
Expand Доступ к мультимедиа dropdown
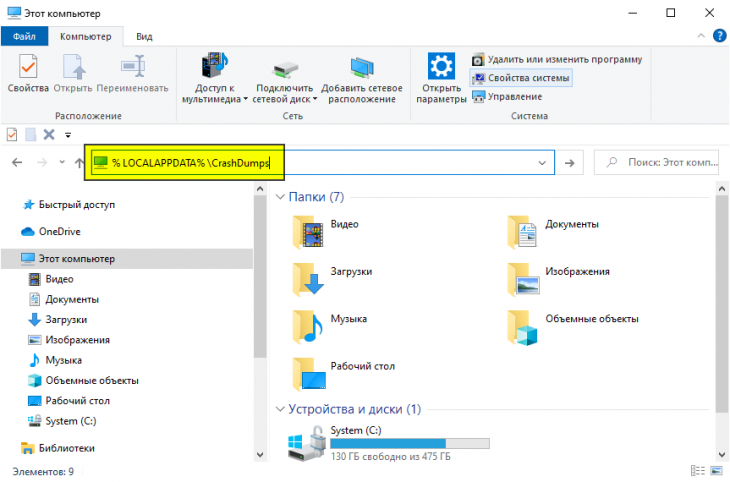coord(246,100)
